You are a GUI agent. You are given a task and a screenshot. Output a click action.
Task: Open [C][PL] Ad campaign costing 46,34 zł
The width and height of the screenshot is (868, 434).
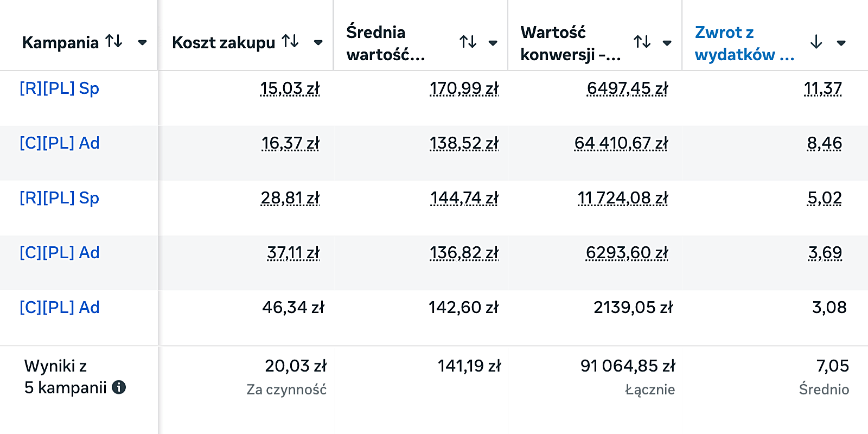(59, 308)
